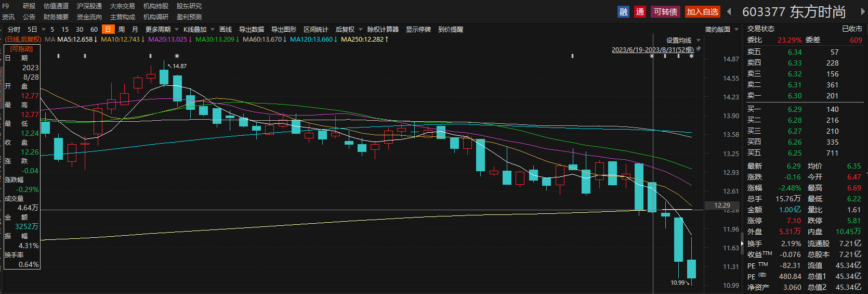Click the pin icon beside date range
This screenshot has height=294, width=868.
click(699, 49)
